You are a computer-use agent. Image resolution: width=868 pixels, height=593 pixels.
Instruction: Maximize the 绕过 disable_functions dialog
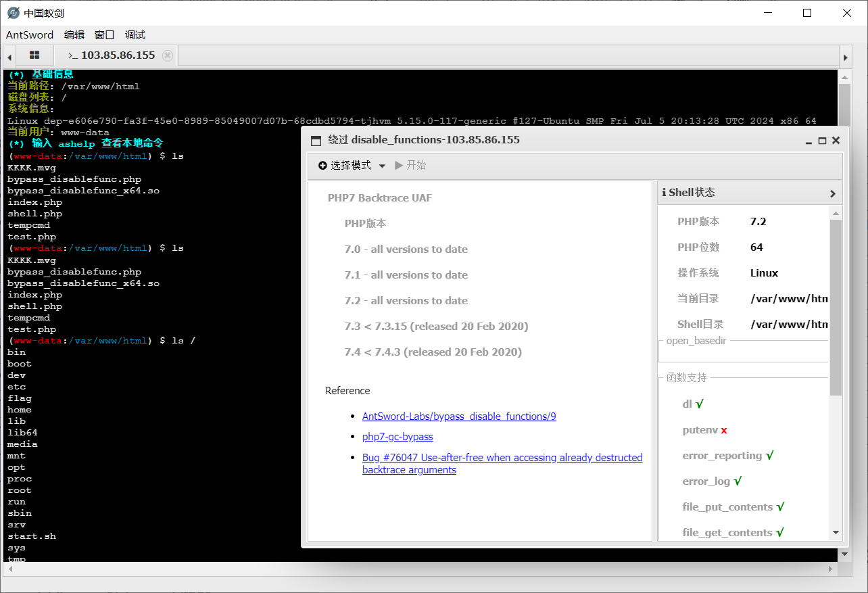(822, 141)
